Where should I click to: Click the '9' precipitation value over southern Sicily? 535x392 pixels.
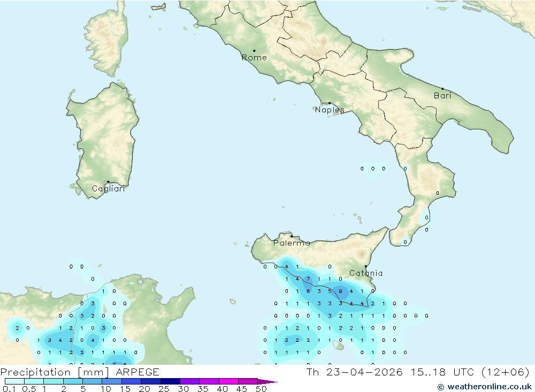[340, 291]
